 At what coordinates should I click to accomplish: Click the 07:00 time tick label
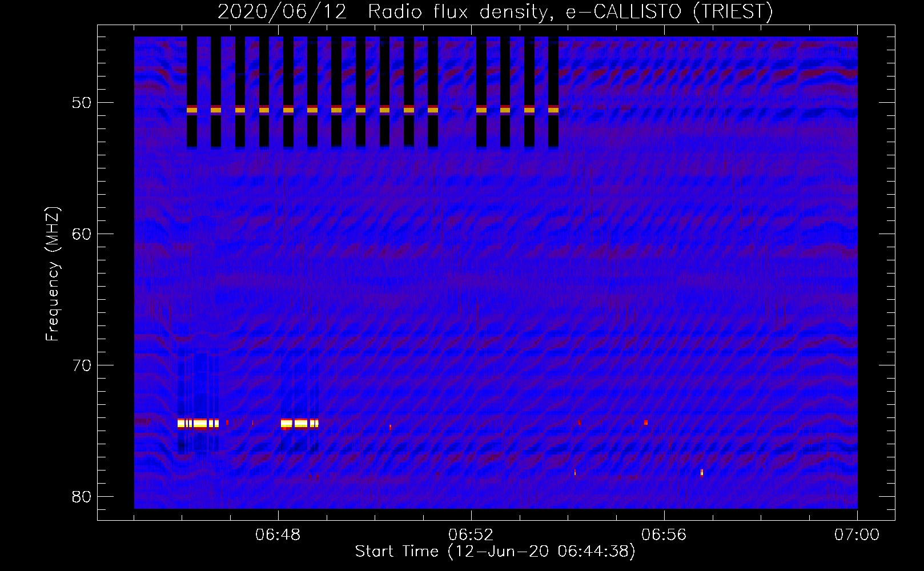coord(857,535)
